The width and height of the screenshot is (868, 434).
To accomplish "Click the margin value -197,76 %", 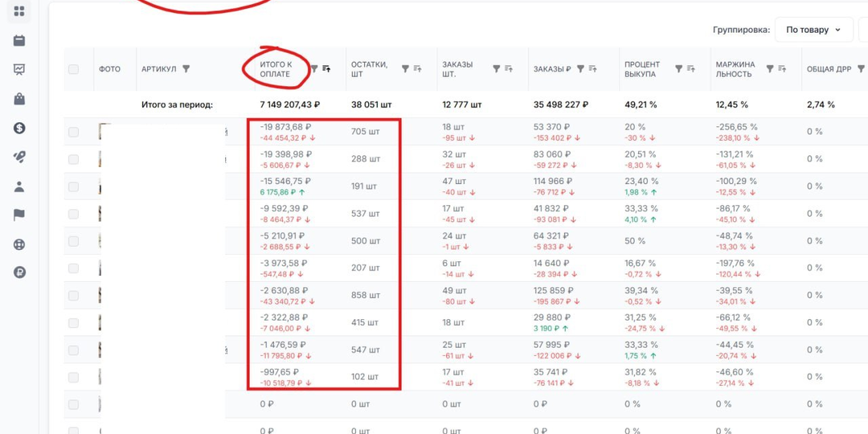I will coord(735,263).
